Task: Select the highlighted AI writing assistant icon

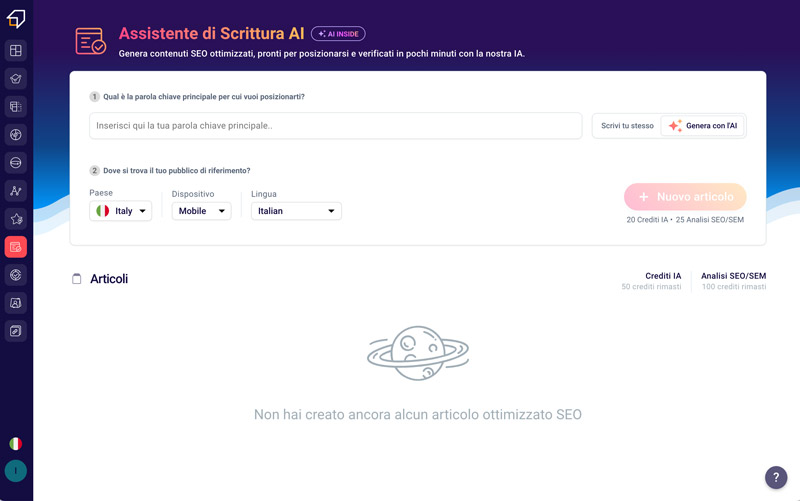Action: click(x=16, y=247)
